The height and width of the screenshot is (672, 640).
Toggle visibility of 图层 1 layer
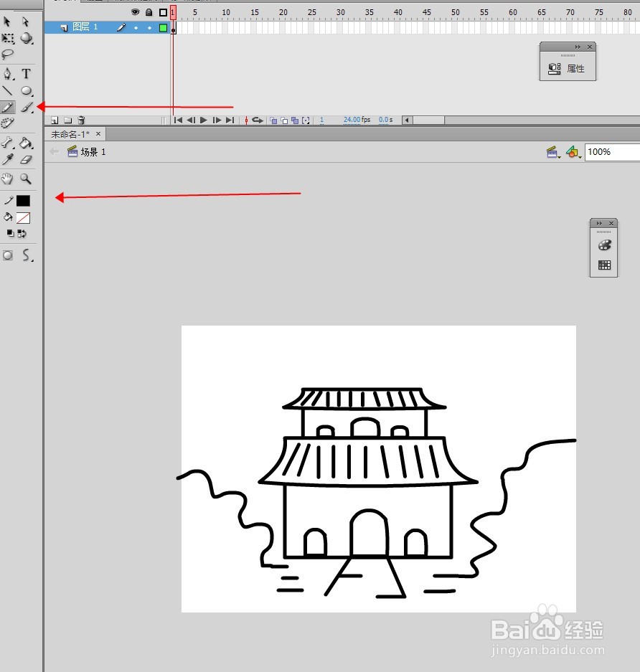(x=136, y=28)
